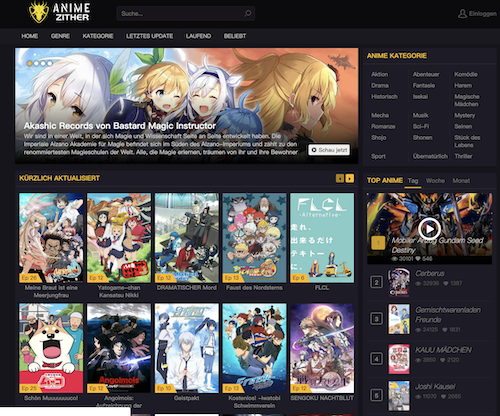Click the Anime Zither dragon logo
Image resolution: width=500 pixels, height=416 pixels.
(38, 12)
